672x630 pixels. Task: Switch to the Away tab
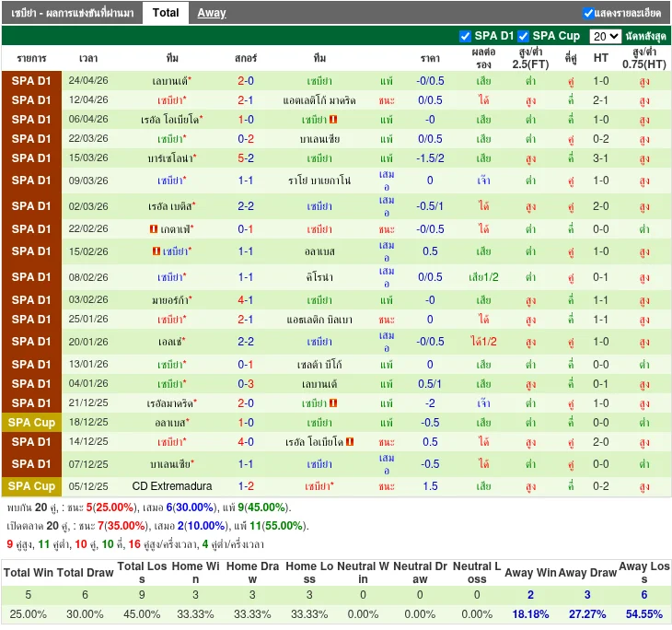point(212,13)
